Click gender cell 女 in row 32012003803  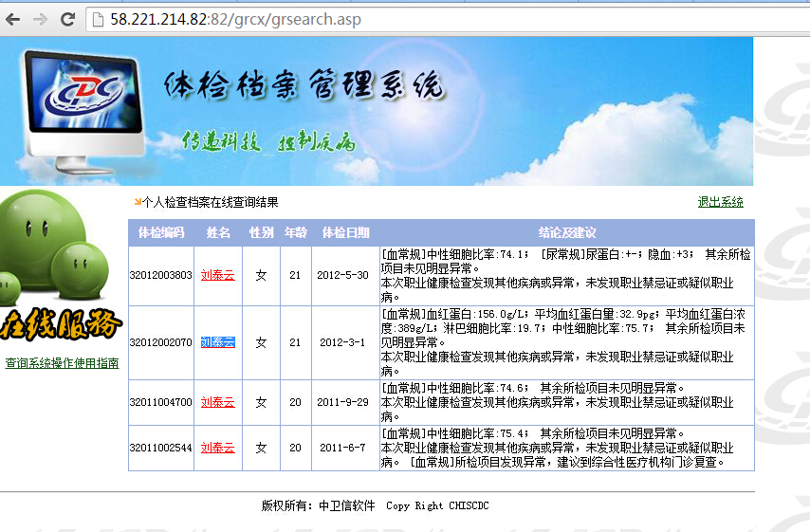[x=262, y=275]
